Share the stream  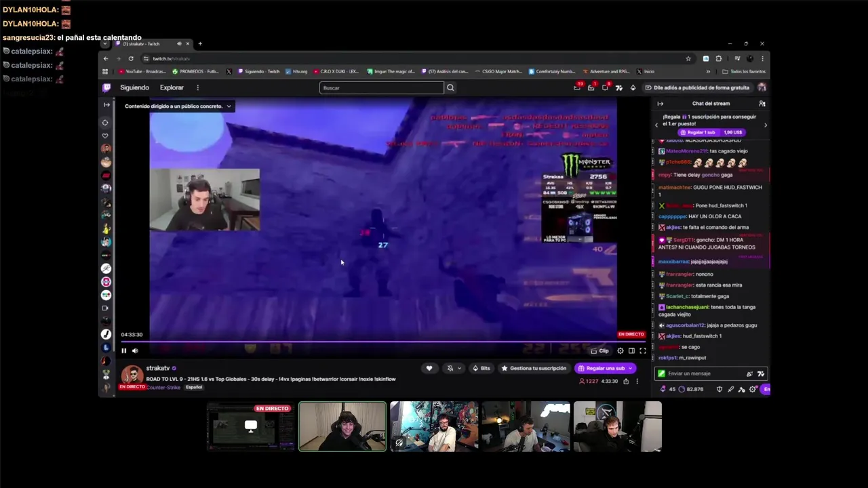click(x=625, y=381)
